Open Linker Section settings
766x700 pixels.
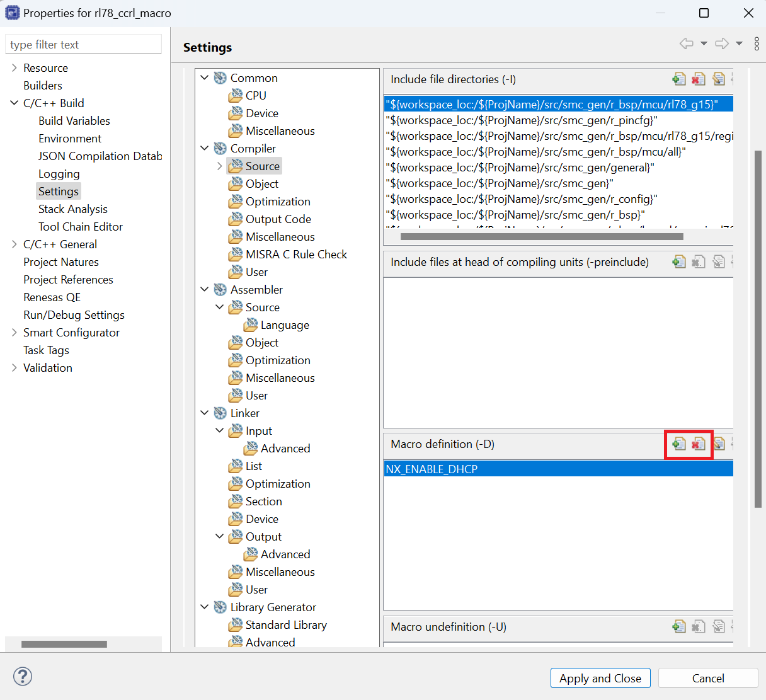pos(264,502)
